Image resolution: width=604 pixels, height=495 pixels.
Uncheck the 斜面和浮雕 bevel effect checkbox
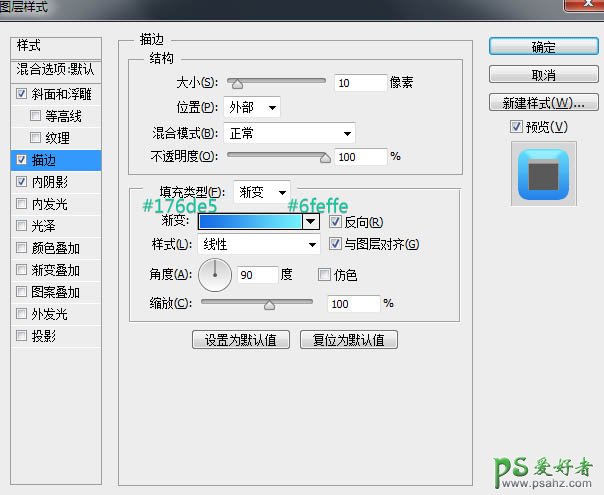coord(22,94)
